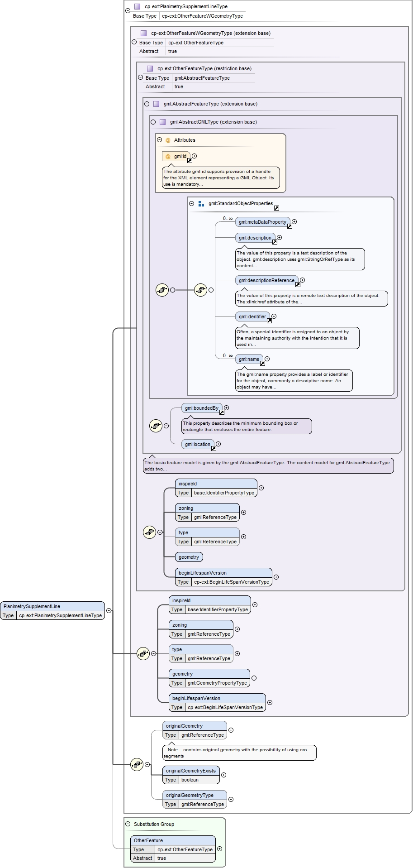Expand originalGeometry plus button

coord(231,730)
